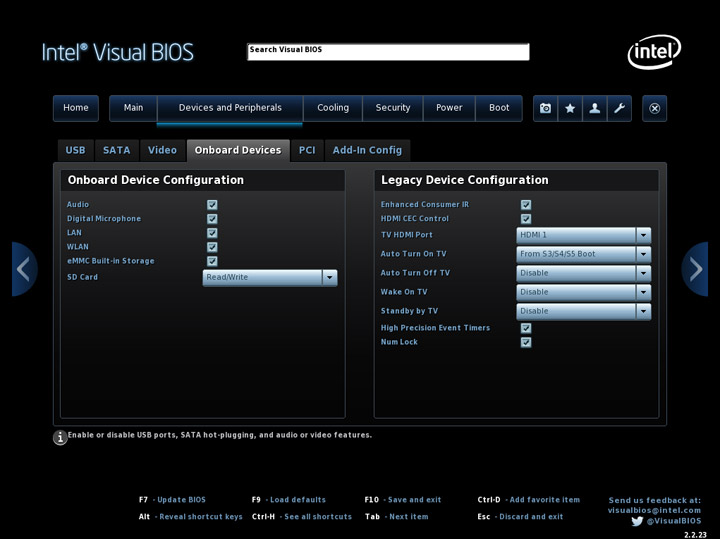Toggle eMMC Built-in Storage checkbox
Viewport: 720px width, 539px height.
pyautogui.click(x=212, y=261)
